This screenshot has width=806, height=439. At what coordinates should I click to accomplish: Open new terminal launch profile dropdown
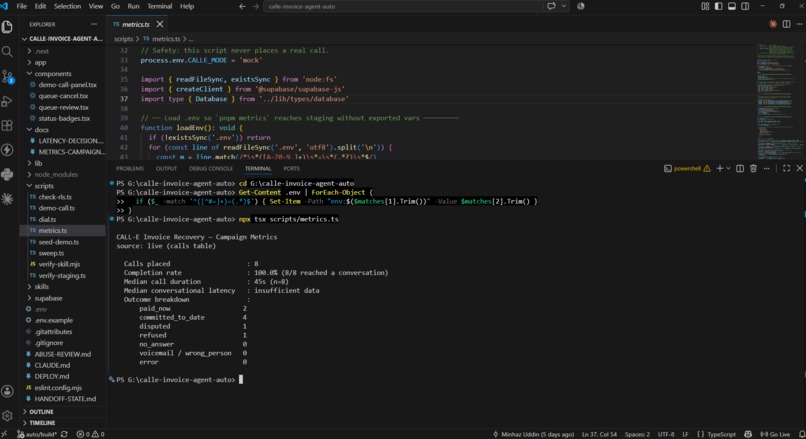(728, 169)
